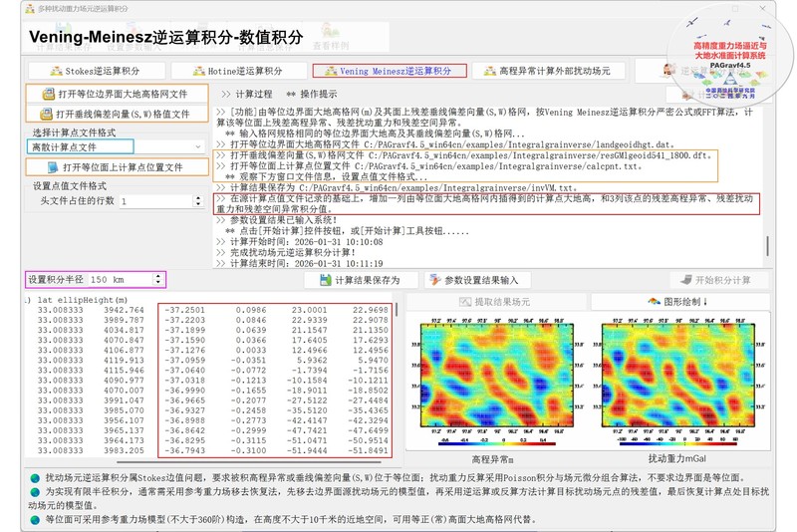This screenshot has width=797, height=532.
Task: Click table value -37.2501
Action: [x=184, y=310]
